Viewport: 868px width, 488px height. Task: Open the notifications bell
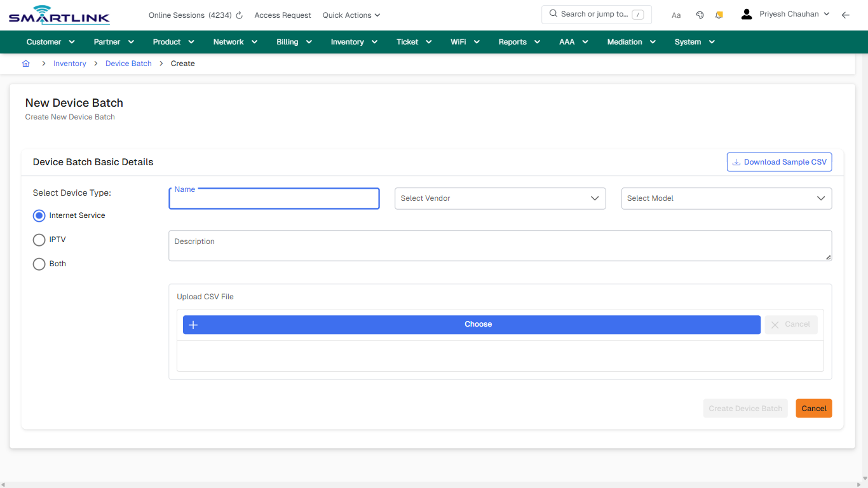719,14
